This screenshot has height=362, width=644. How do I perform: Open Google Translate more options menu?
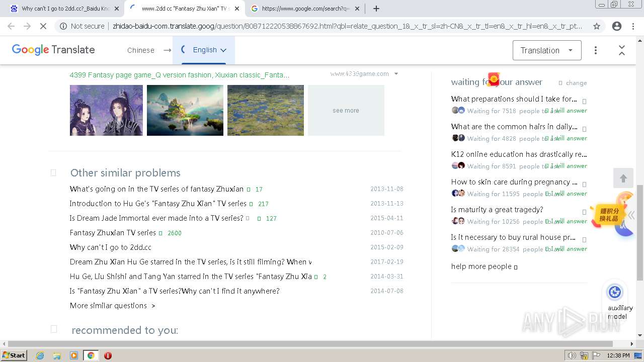[596, 50]
